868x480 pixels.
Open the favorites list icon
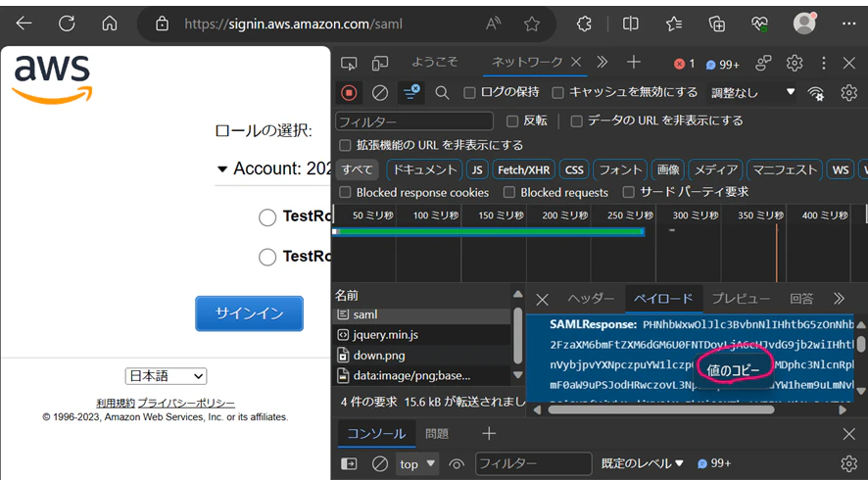(x=674, y=24)
